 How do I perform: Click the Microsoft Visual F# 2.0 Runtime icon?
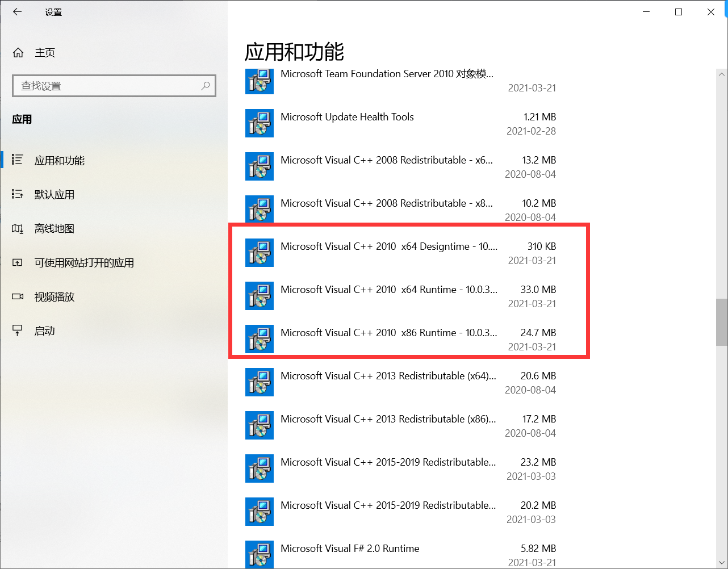pos(259,554)
